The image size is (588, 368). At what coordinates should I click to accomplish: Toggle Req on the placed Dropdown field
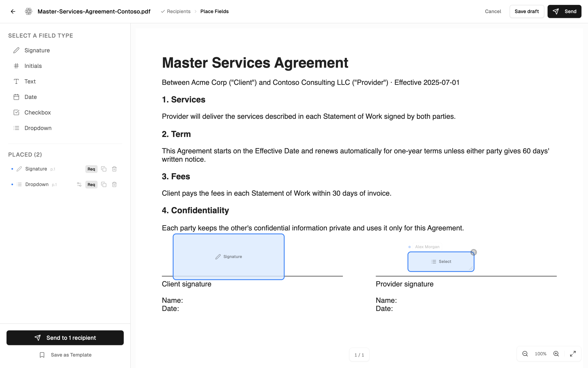click(x=91, y=185)
